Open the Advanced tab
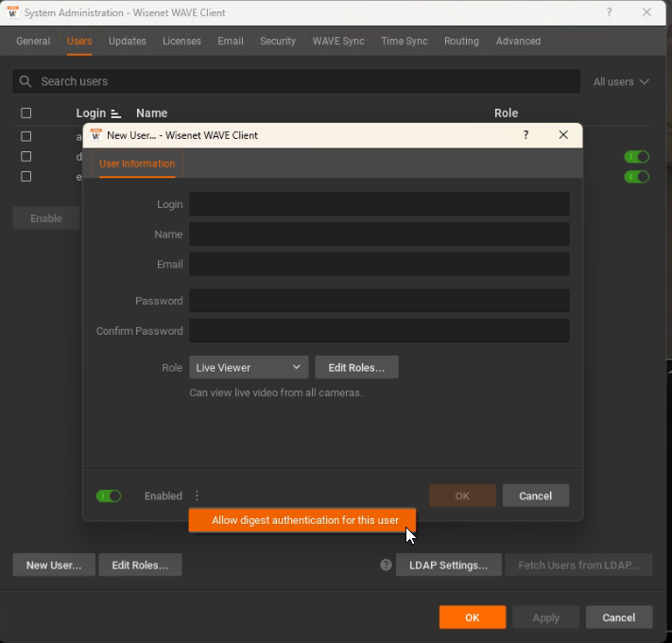Screen dimensions: 672x643 518,42
